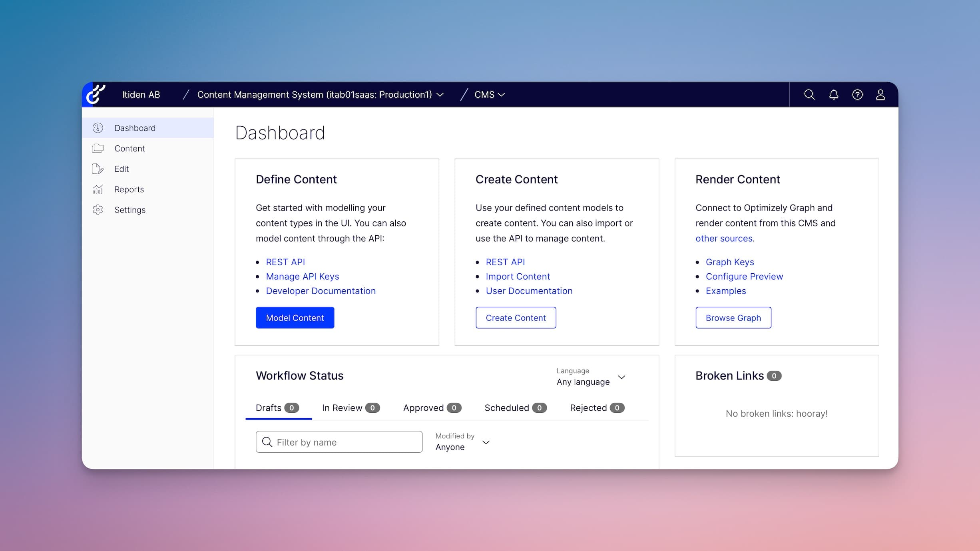The height and width of the screenshot is (551, 980).
Task: Click the help question mark icon
Action: pos(857,95)
